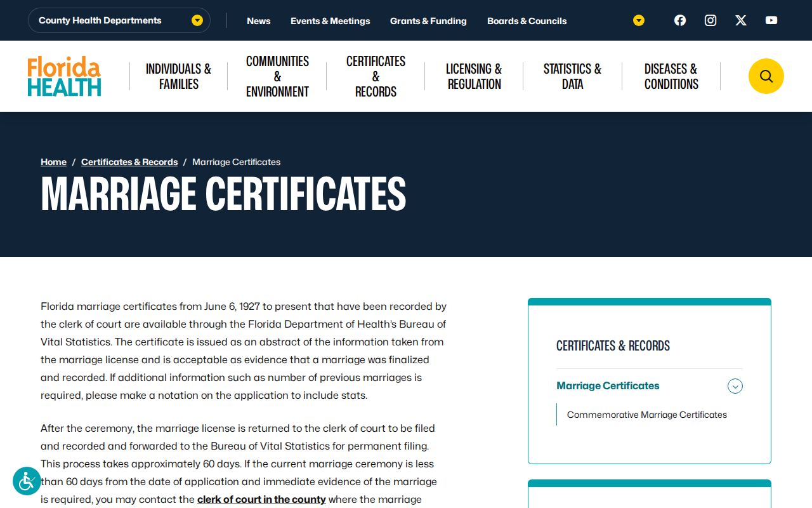Collapse the Marriage Certificates sidebar chevron
This screenshot has height=508, width=812.
(x=735, y=386)
